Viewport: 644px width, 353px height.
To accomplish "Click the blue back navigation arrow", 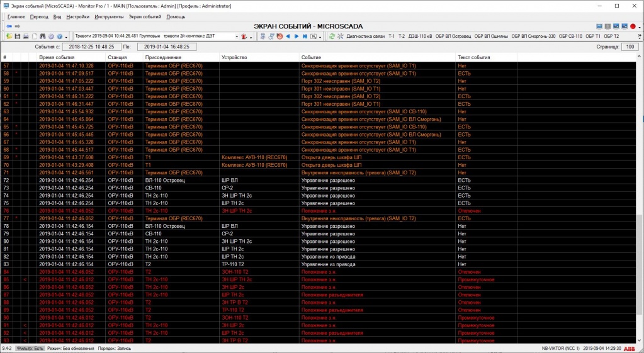I will (9, 26).
